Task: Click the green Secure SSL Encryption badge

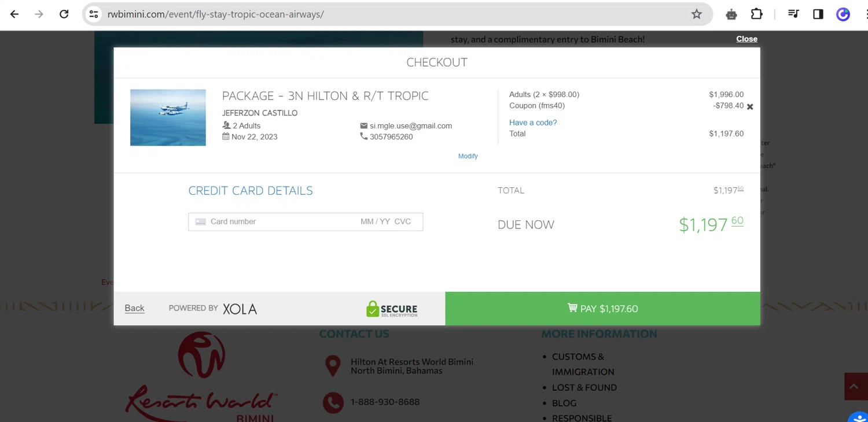Action: click(x=392, y=309)
